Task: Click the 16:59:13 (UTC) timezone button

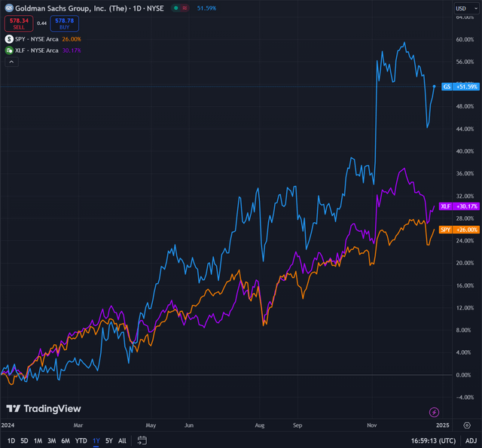Action: point(433,441)
